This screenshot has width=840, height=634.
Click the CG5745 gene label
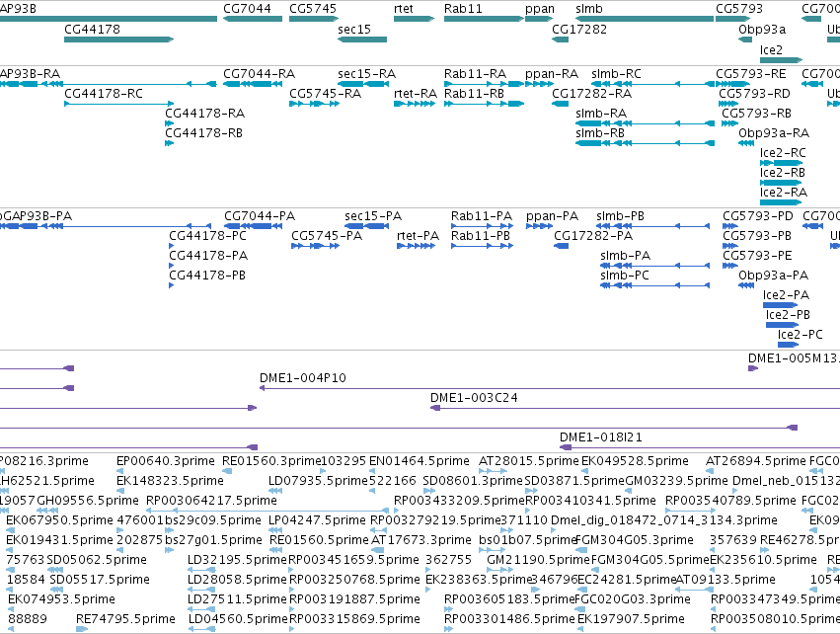click(x=313, y=9)
